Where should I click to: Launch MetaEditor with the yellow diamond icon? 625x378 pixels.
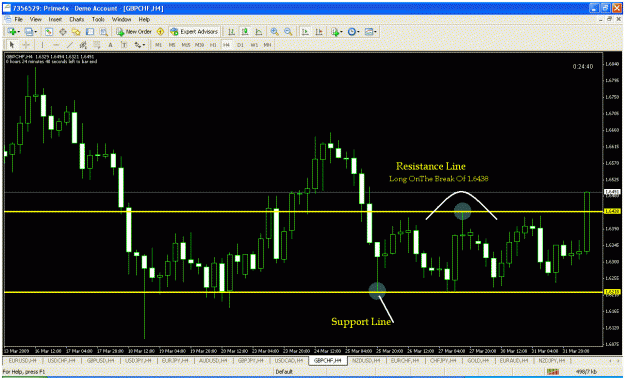pyautogui.click(x=160, y=32)
